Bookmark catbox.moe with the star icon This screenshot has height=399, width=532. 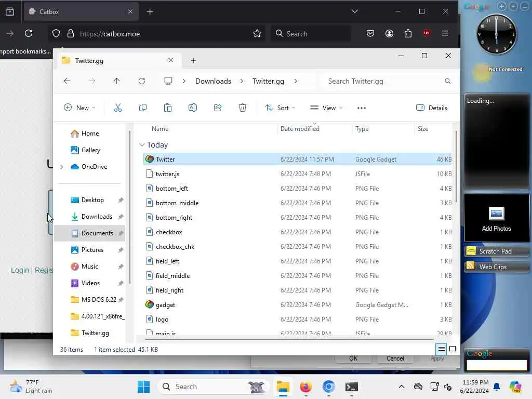tap(257, 33)
